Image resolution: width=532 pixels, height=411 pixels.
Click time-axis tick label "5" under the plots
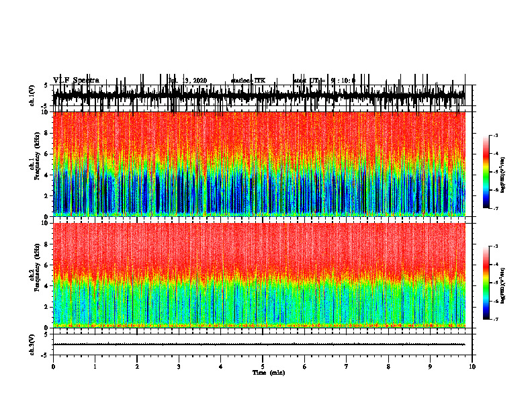point(263,367)
